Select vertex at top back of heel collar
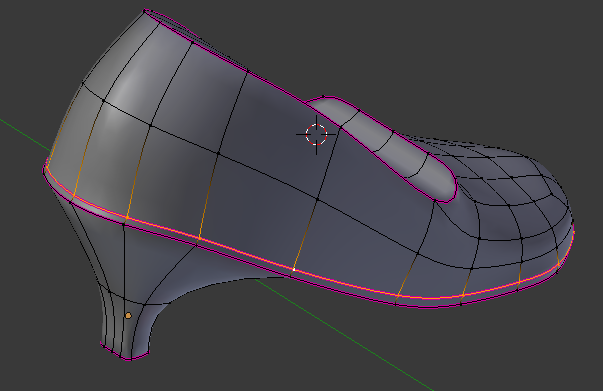Image resolution: width=603 pixels, height=391 pixels. 145,11
